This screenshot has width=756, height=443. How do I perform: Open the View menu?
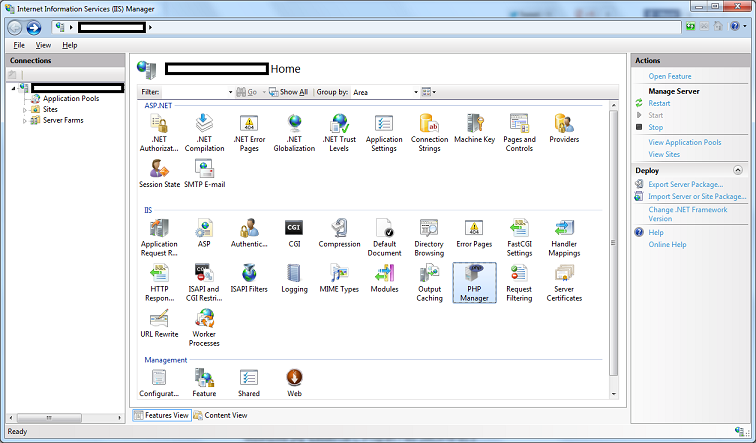43,45
